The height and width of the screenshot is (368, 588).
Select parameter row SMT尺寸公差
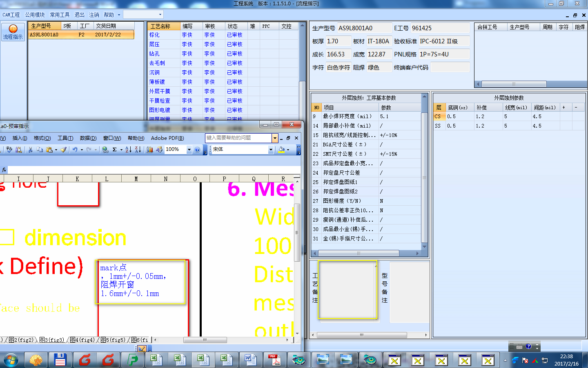(x=366, y=154)
